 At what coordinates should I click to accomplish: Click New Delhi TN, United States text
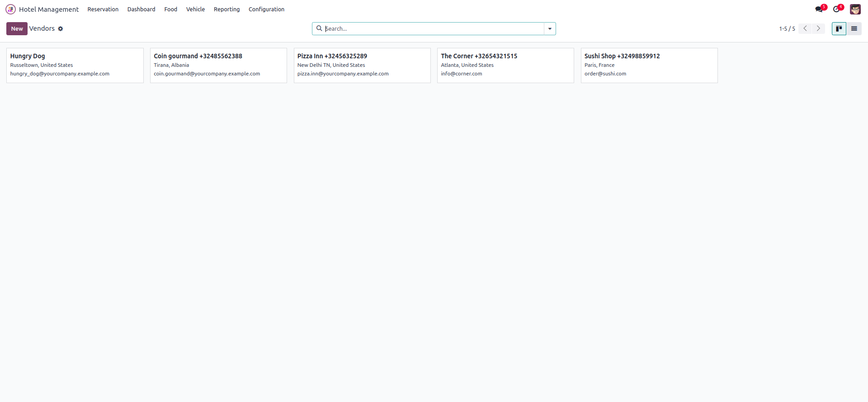[331, 65]
